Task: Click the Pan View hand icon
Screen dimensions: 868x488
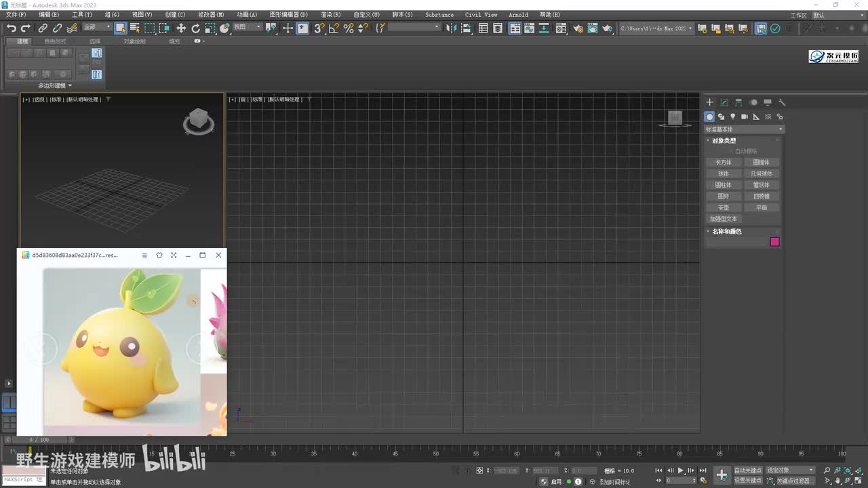Action: tap(840, 481)
